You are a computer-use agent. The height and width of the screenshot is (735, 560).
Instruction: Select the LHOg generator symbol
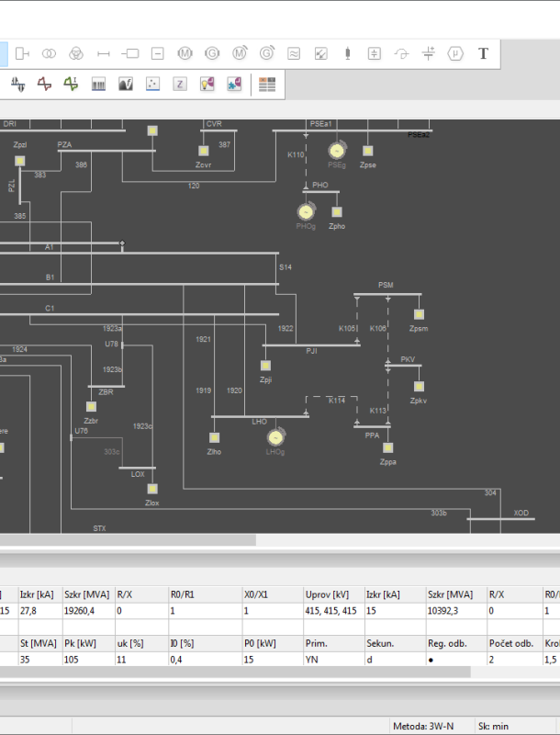[275, 437]
